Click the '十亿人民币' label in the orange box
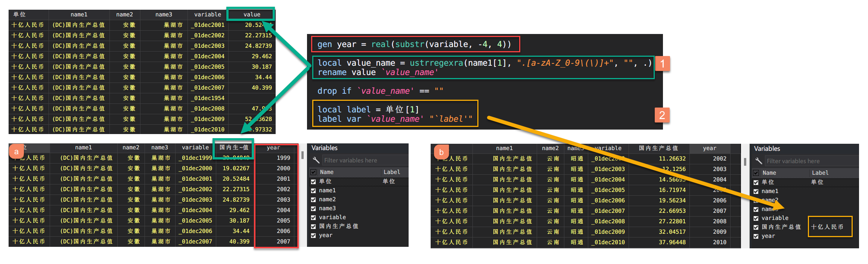The height and width of the screenshot is (264, 868). 827,227
